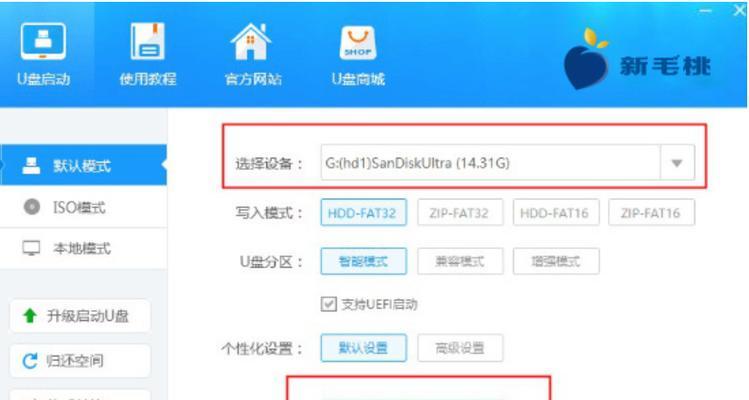Expand the 选择设备 dropdown arrow

677,163
